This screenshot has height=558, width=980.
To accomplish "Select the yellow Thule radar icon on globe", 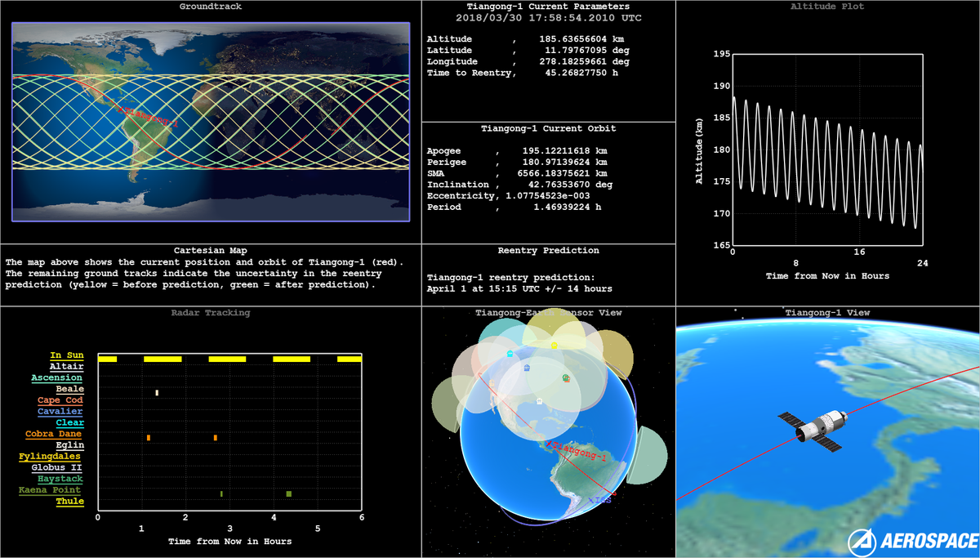I will (555, 346).
